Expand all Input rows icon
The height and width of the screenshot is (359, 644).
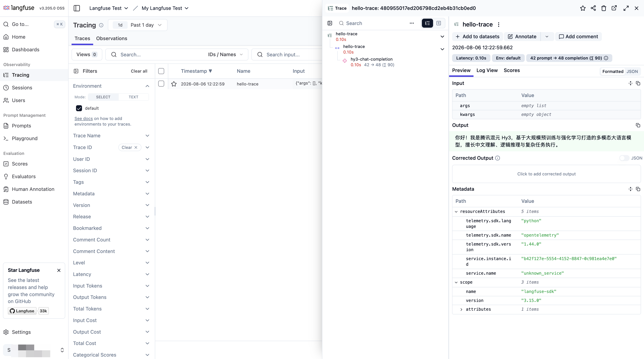630,83
